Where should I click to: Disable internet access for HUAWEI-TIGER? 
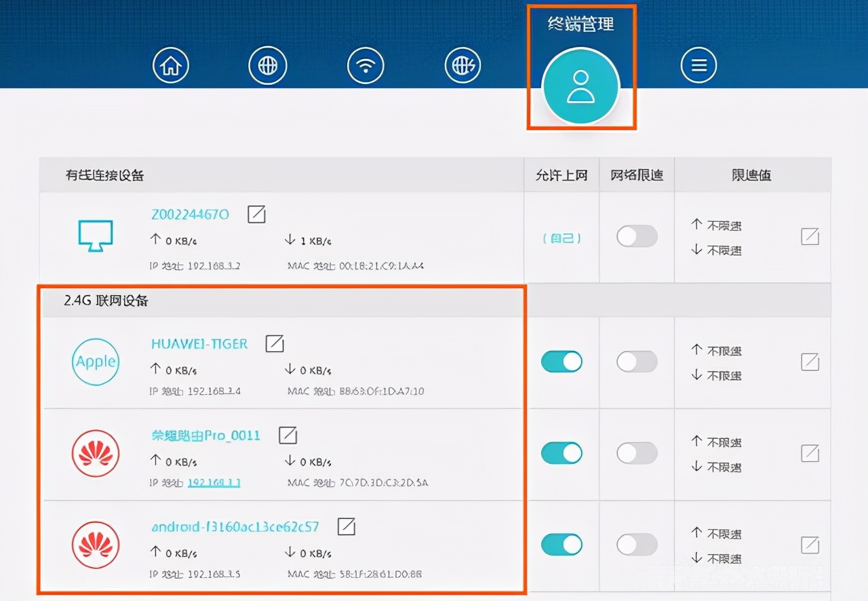pos(561,362)
